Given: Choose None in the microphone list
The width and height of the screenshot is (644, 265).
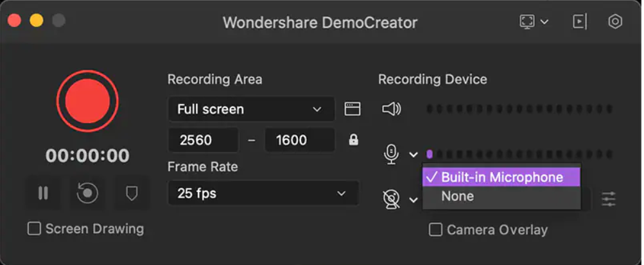Looking at the screenshot, I should point(501,196).
